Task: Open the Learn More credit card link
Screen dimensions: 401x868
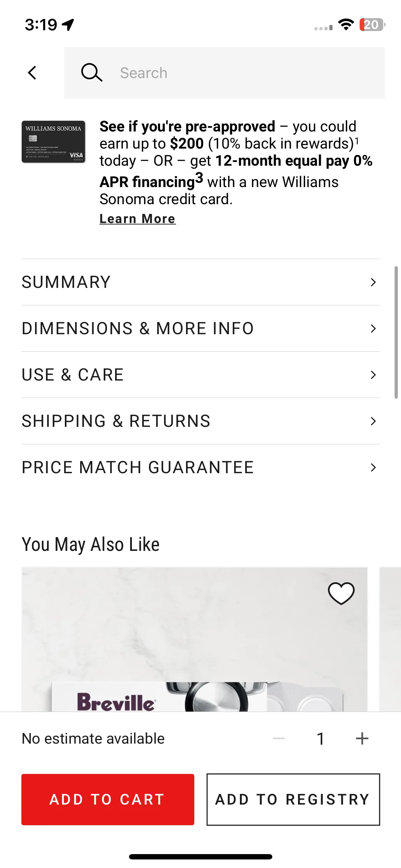Action: pyautogui.click(x=138, y=219)
